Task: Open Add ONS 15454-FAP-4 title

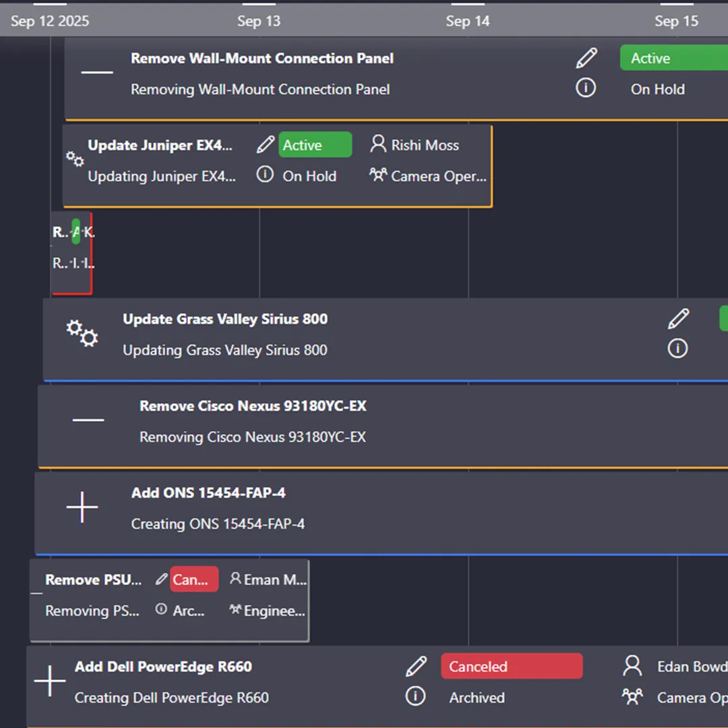Action: [x=208, y=493]
